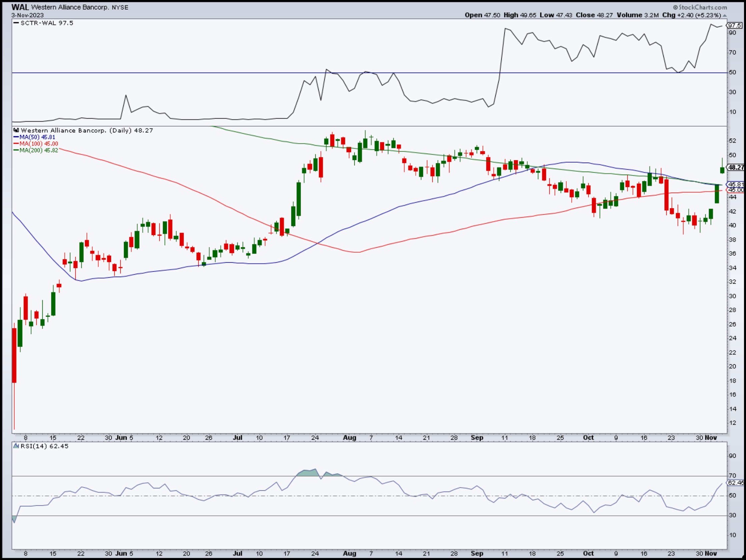Click the 45.81 MA(50) axis marker
The image size is (746, 560).
pos(736,184)
